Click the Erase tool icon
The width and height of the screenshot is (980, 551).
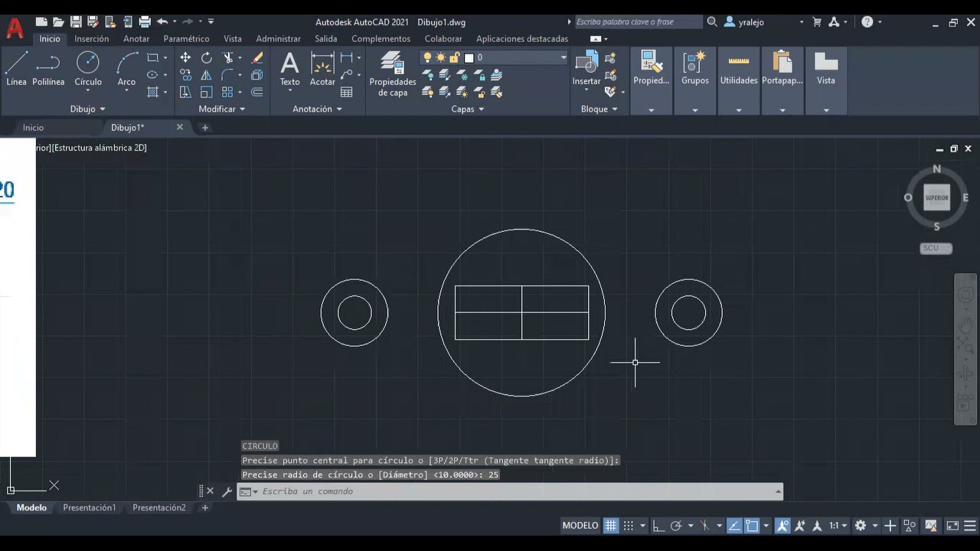click(x=257, y=57)
